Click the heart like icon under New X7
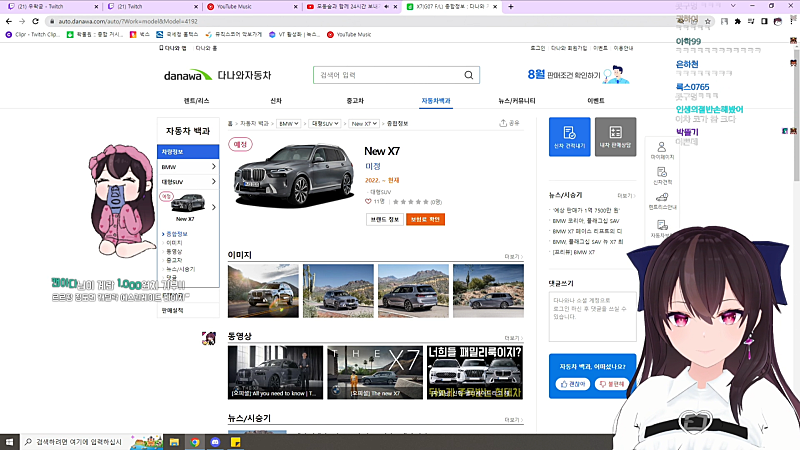800x450 pixels. (x=368, y=201)
